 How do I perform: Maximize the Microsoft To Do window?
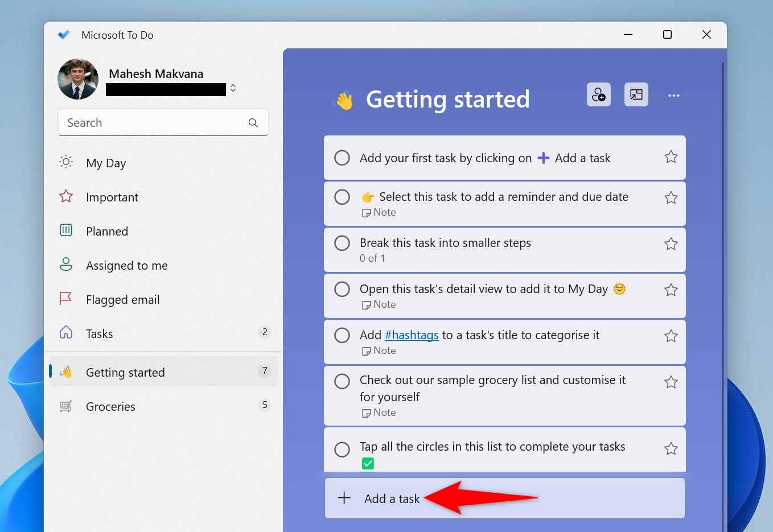668,35
